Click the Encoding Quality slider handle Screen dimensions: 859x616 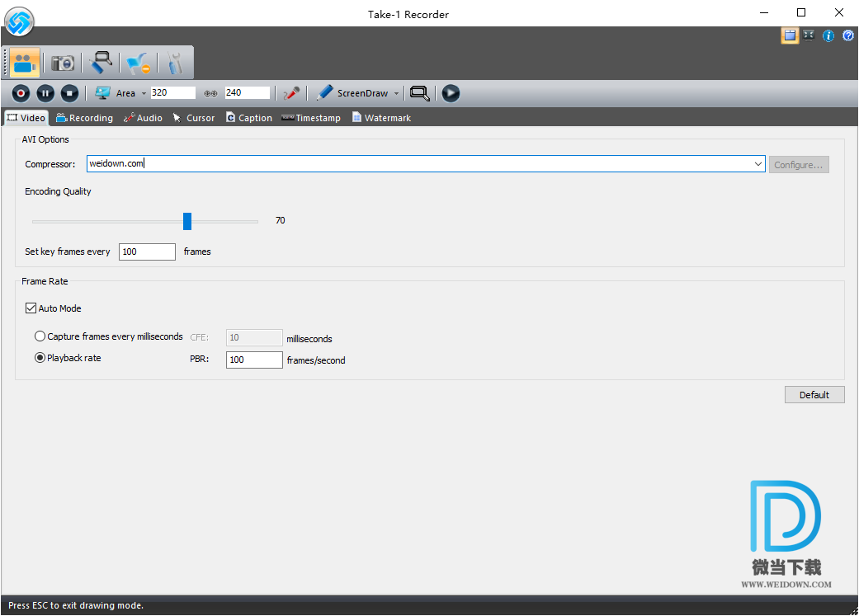point(187,221)
